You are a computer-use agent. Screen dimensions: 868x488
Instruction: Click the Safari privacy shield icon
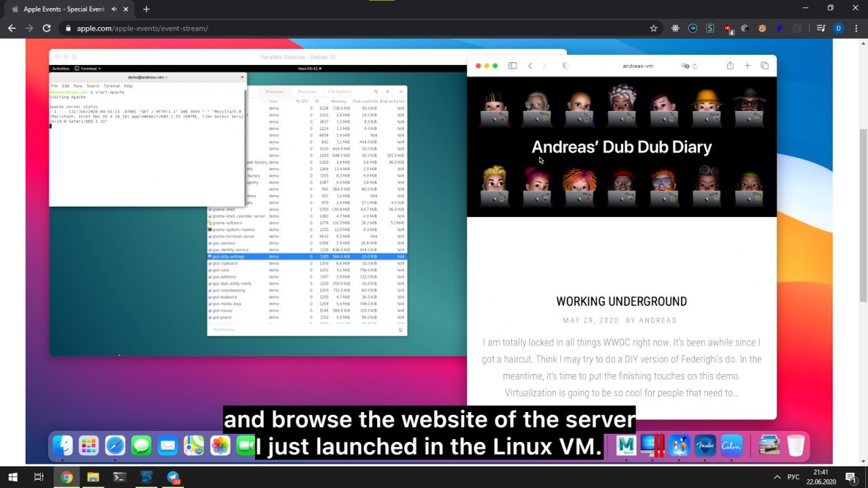click(x=566, y=66)
